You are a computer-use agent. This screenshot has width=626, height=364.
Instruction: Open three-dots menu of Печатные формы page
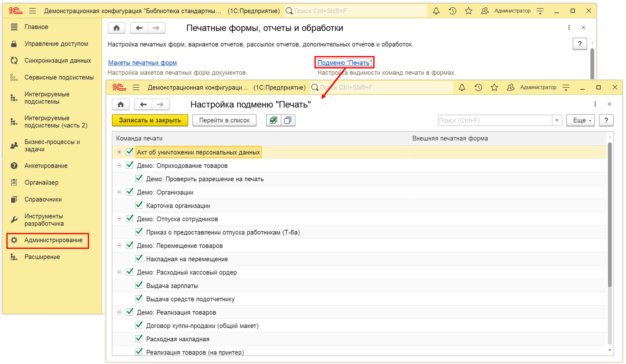(x=569, y=27)
